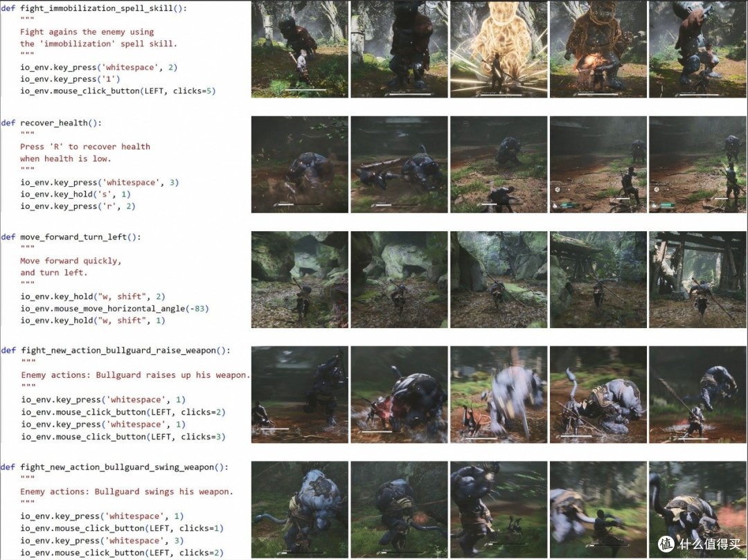Select "Enemy actions: Bullguard swings his weapon."
748x560 pixels.
(x=127, y=491)
